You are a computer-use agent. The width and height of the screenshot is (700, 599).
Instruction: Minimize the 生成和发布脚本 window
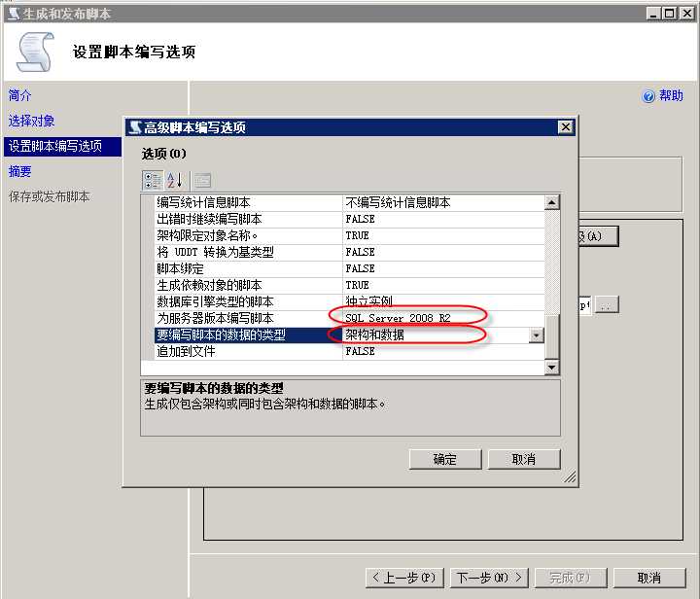653,14
